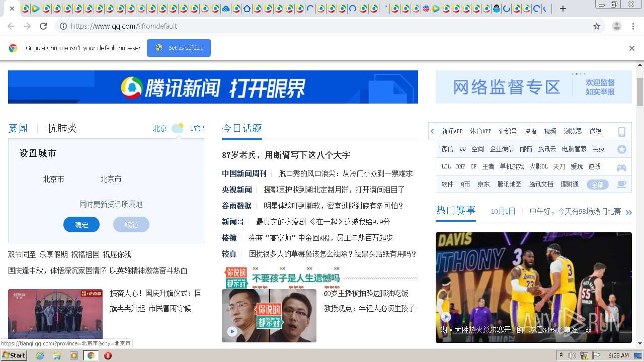Dismiss the default browser notification bar
The width and height of the screenshot is (644, 362).
631,48
